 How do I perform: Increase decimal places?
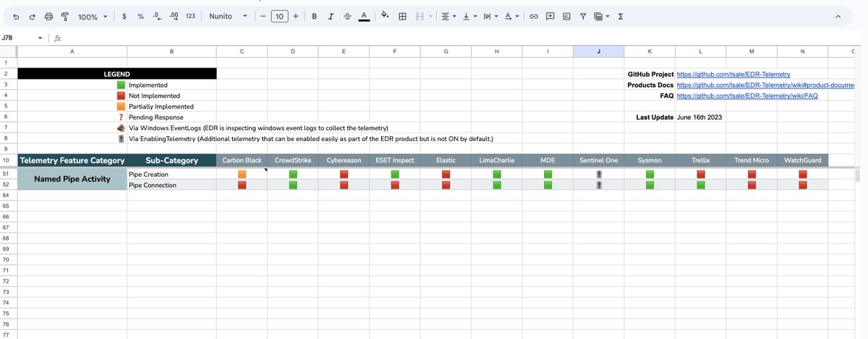(x=174, y=16)
